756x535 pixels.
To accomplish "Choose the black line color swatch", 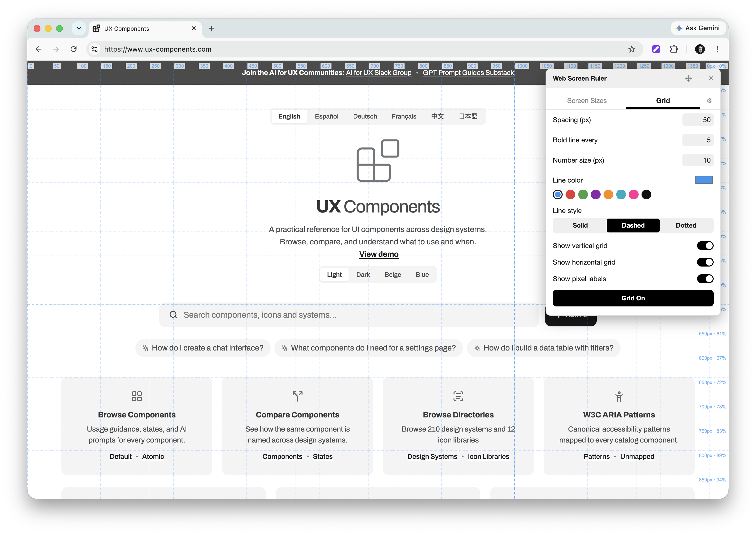I will 646,195.
